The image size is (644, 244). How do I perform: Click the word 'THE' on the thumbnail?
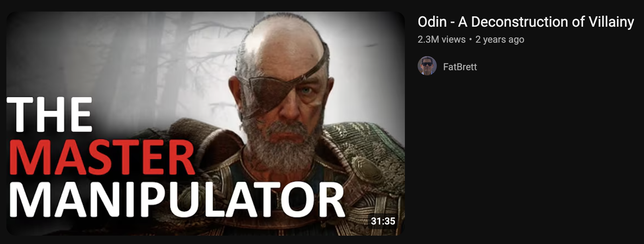pyautogui.click(x=50, y=115)
